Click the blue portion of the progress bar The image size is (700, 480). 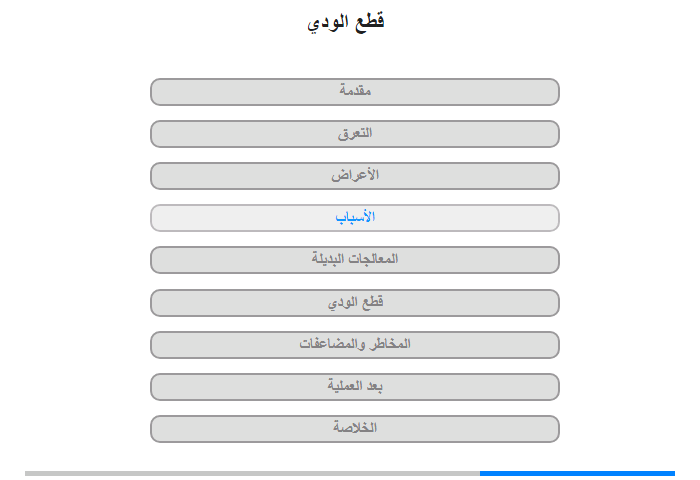(577, 473)
